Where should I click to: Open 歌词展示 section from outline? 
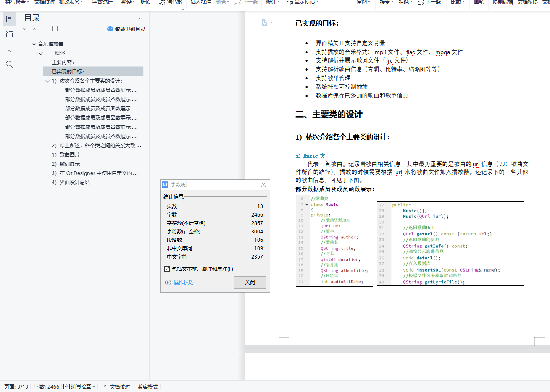[66, 164]
